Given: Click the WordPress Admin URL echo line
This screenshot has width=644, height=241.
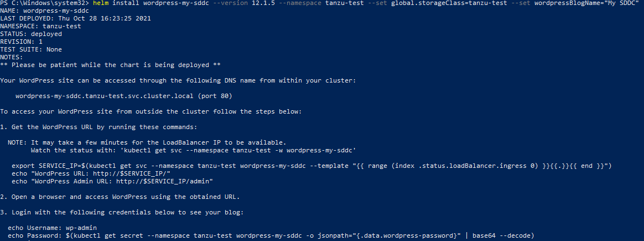Looking at the screenshot, I should (112, 181).
